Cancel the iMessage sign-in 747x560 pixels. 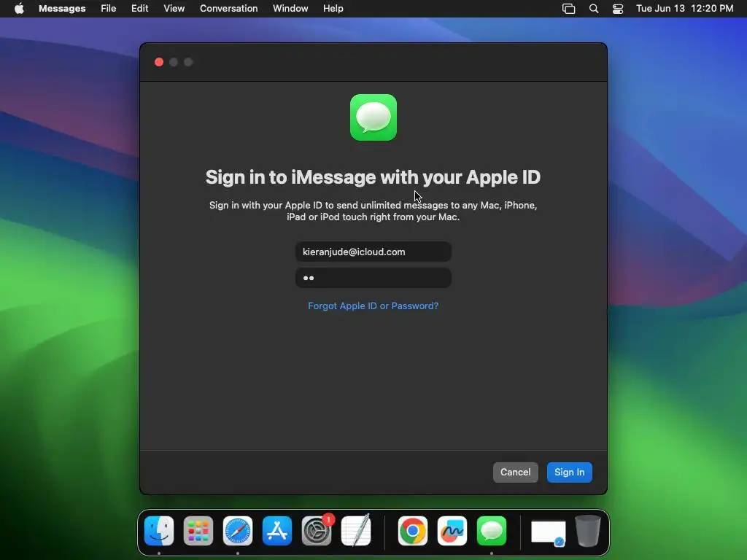pos(516,472)
